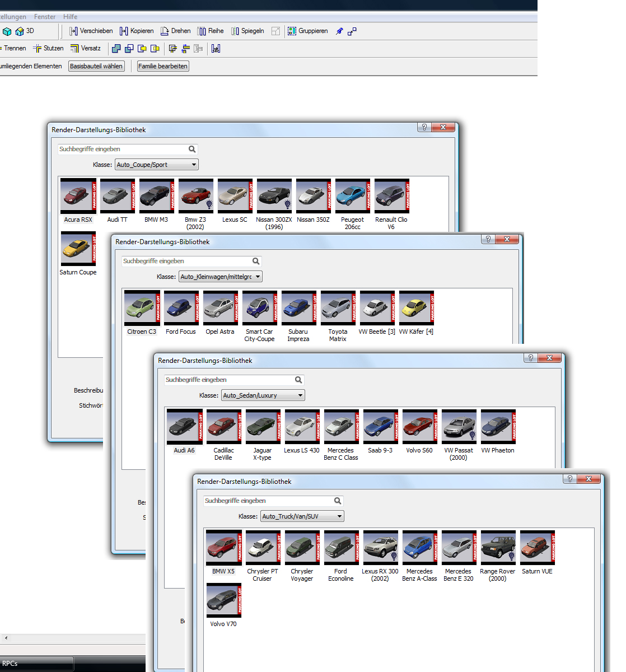Screen dimensions: 626x672
Task: Click the search magnifier in the Auto_Sedan/Luxury dialog
Action: click(298, 380)
